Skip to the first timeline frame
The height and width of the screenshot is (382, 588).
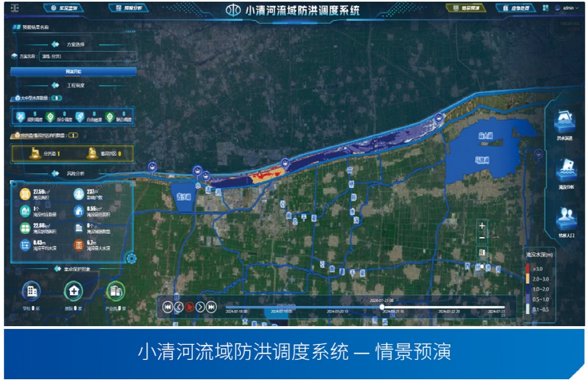[x=167, y=307]
